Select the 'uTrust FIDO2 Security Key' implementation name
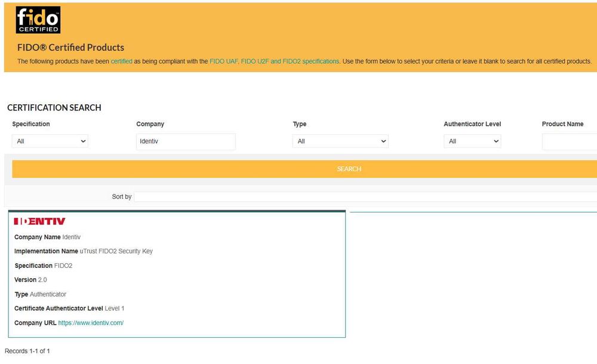 (x=116, y=251)
